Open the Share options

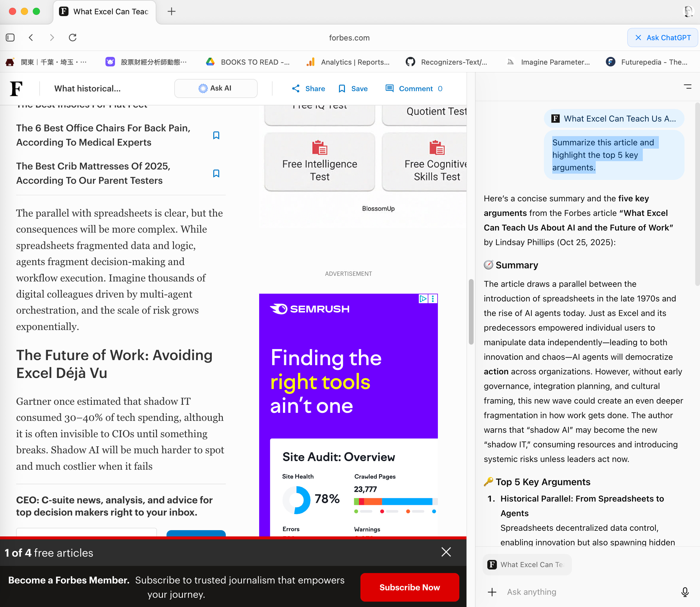click(x=308, y=89)
